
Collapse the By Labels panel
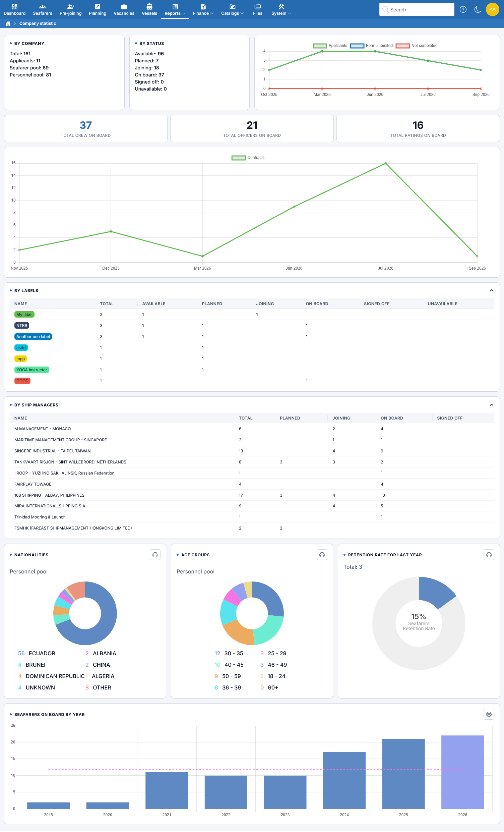(491, 290)
